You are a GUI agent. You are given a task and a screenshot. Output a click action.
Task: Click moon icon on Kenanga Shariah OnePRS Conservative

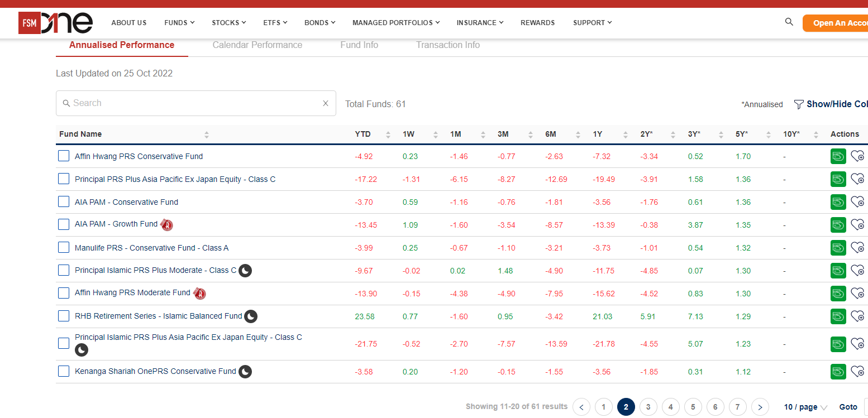click(x=245, y=372)
